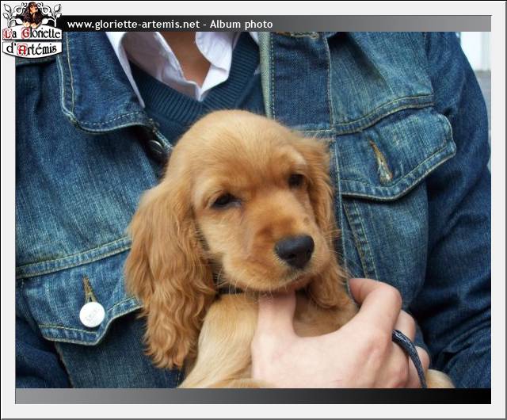
Task: Click the woman portrait atop the logo
Action: tap(32, 13)
